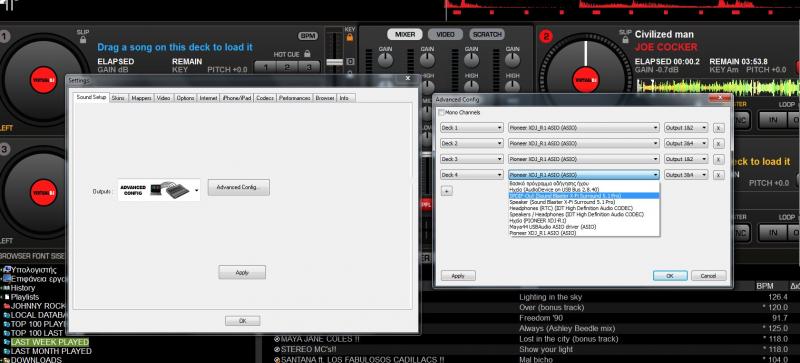Click the Υπολογιστής computer icon in browser
The height and width of the screenshot is (363, 800).
pyautogui.click(x=7, y=270)
